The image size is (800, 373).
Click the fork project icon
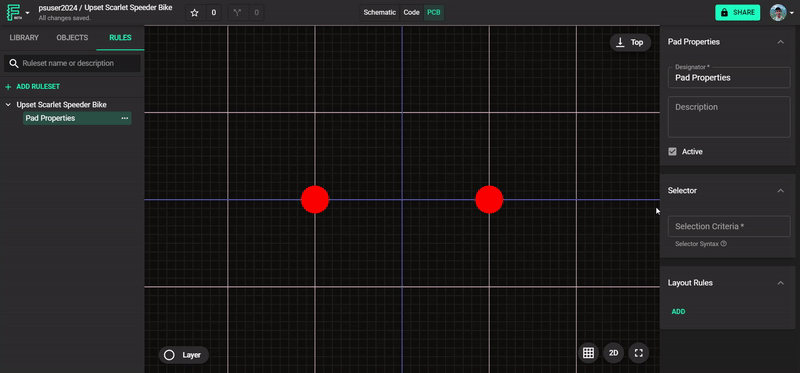[x=237, y=13]
